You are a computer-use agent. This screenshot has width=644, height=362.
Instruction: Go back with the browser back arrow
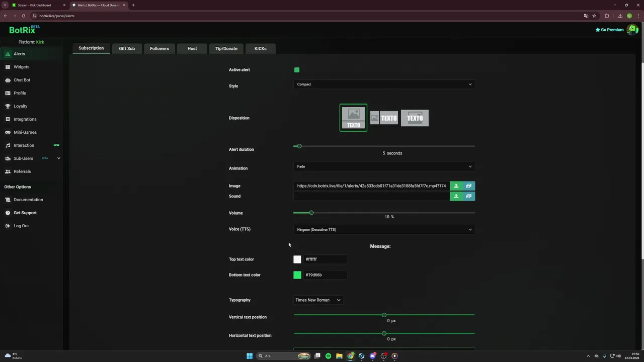point(6,16)
